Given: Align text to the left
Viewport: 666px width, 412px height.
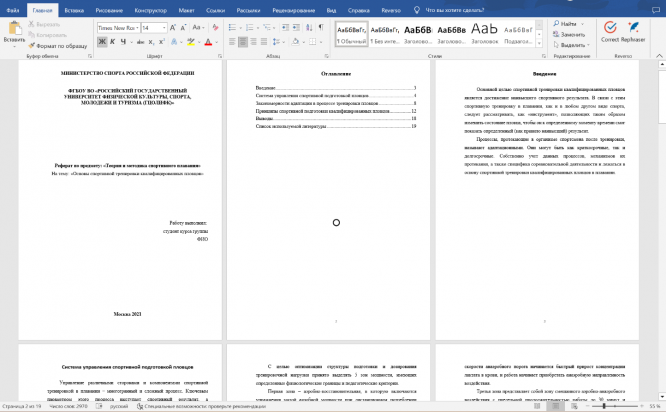Looking at the screenshot, I should point(232,42).
